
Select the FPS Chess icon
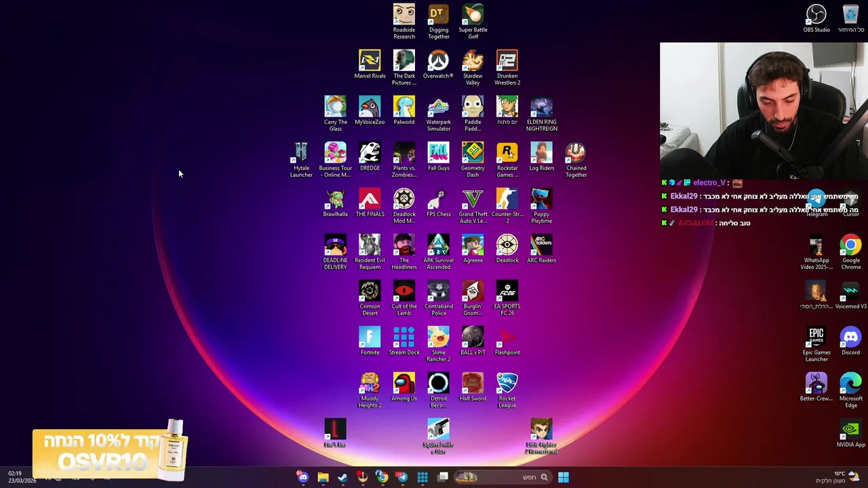click(438, 203)
